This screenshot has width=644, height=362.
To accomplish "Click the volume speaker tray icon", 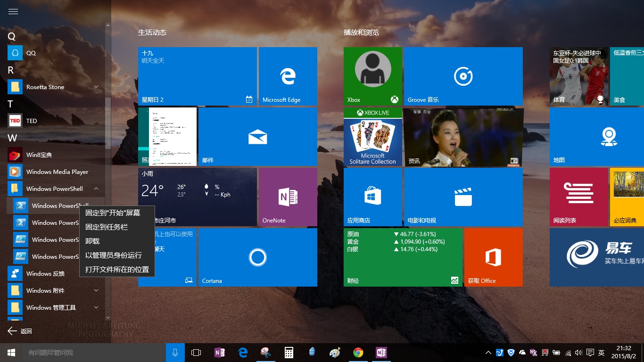I will (579, 353).
